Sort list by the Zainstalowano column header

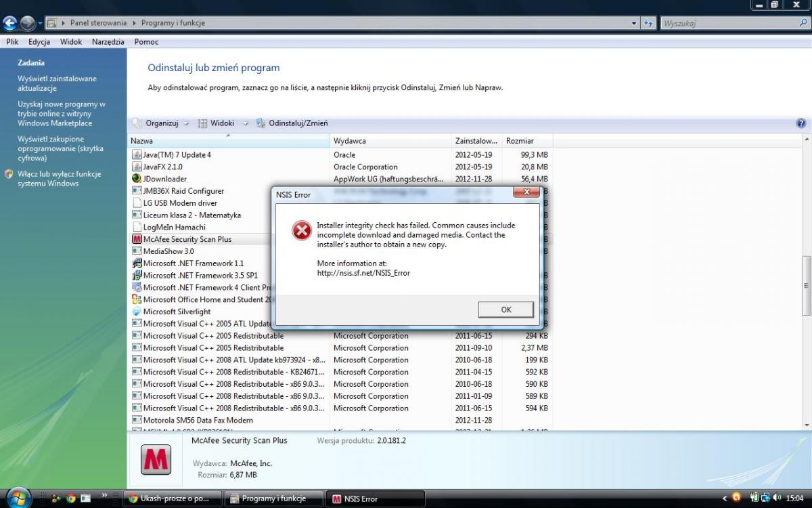coord(477,141)
